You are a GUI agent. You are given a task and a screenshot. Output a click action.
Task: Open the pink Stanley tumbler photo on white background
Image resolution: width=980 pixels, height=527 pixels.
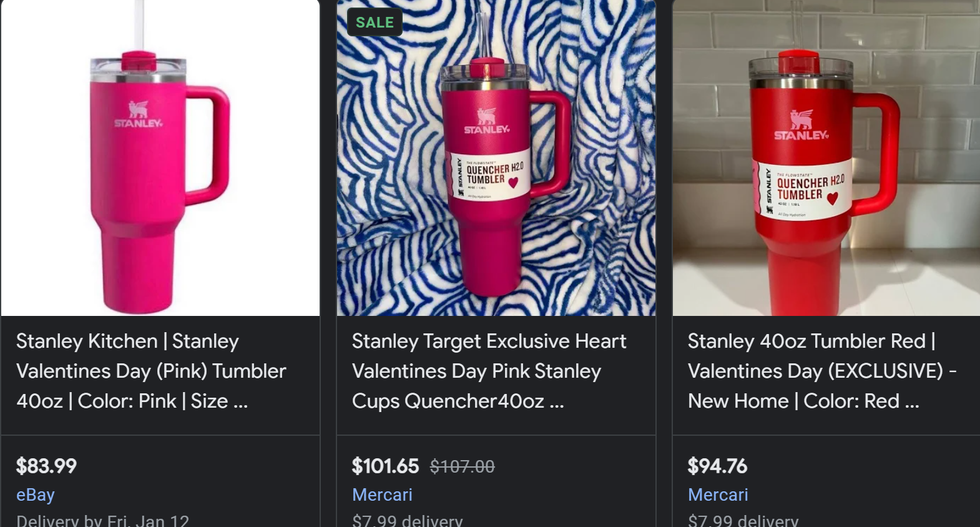click(160, 158)
